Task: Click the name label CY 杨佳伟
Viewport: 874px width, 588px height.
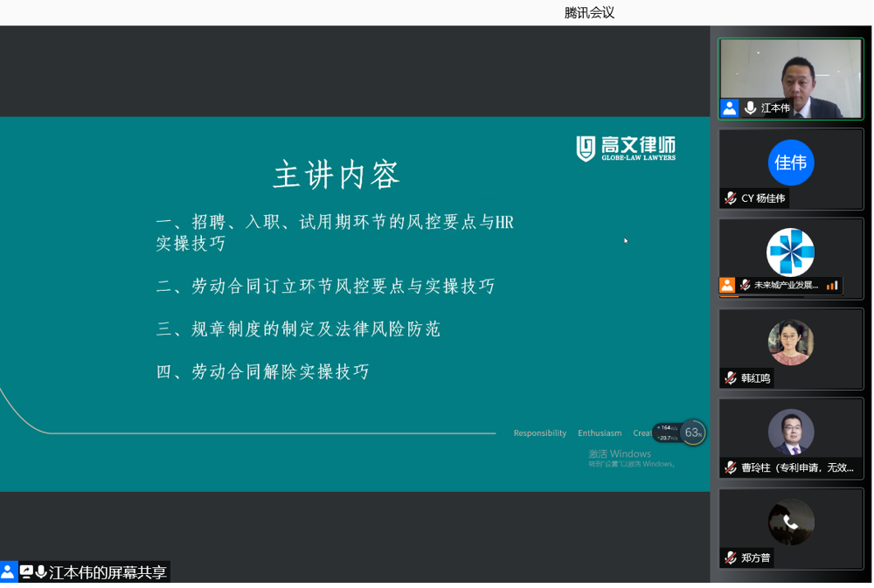Action: click(x=763, y=198)
